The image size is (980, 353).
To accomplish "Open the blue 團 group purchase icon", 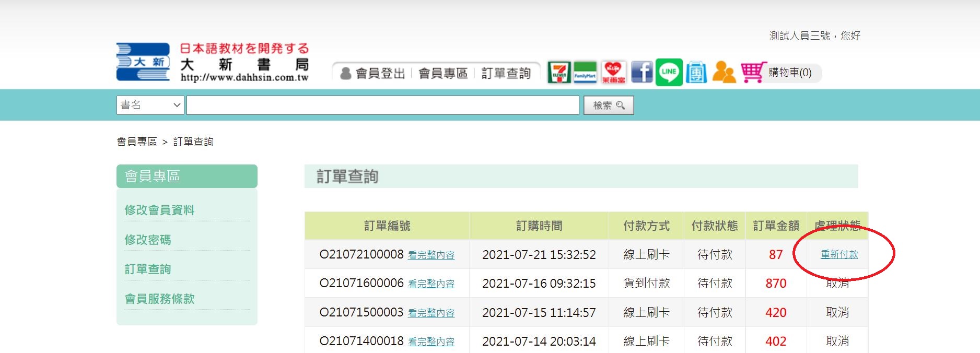I will [x=696, y=72].
